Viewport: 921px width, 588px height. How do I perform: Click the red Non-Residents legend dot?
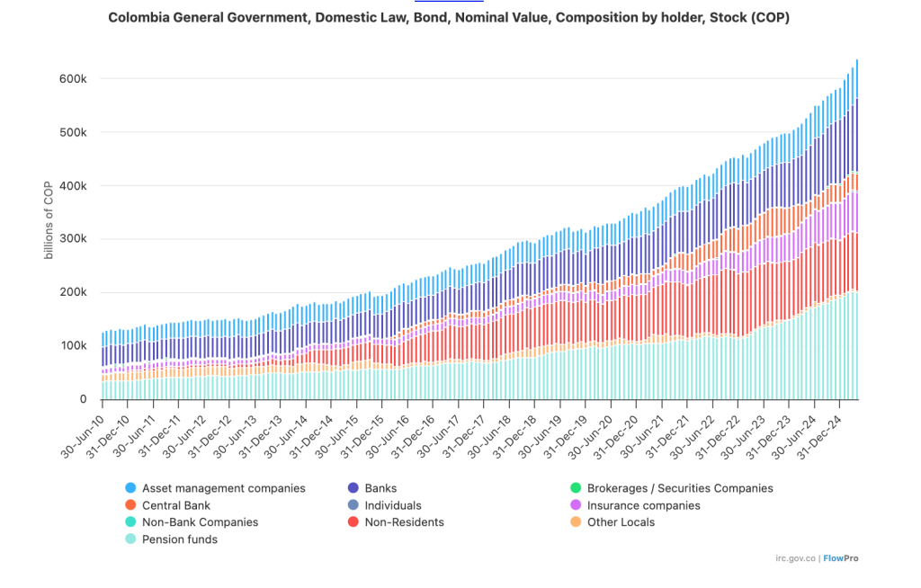pos(353,522)
